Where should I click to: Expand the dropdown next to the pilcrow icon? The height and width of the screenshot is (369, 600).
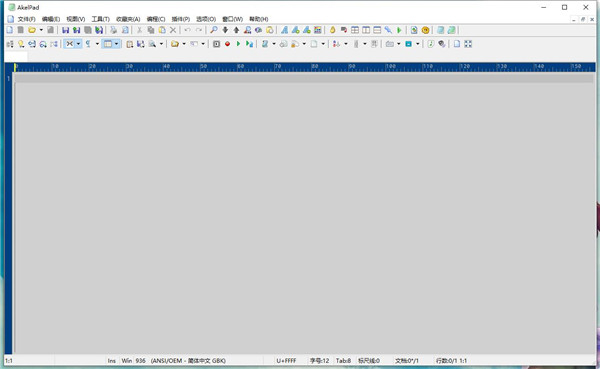[97, 44]
